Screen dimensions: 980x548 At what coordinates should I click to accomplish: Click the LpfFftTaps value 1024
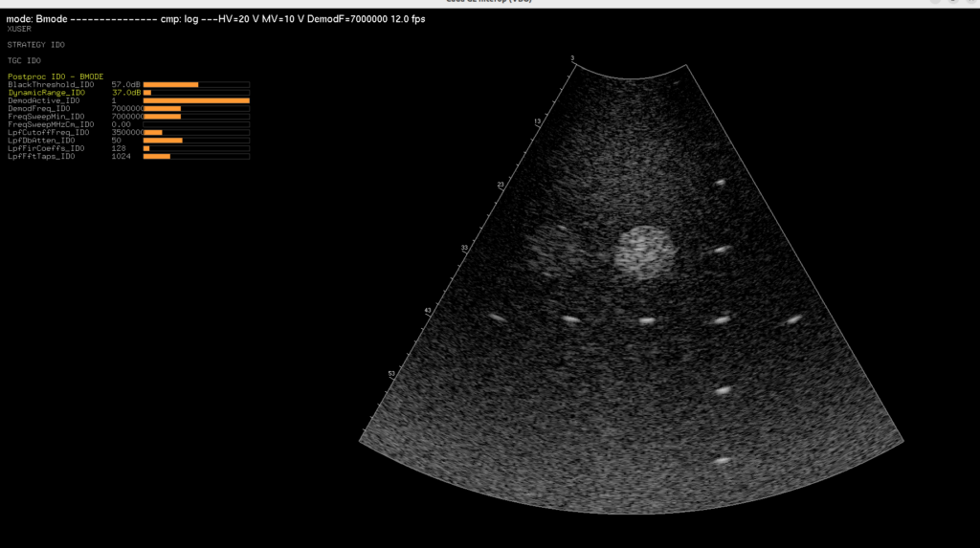pos(122,156)
